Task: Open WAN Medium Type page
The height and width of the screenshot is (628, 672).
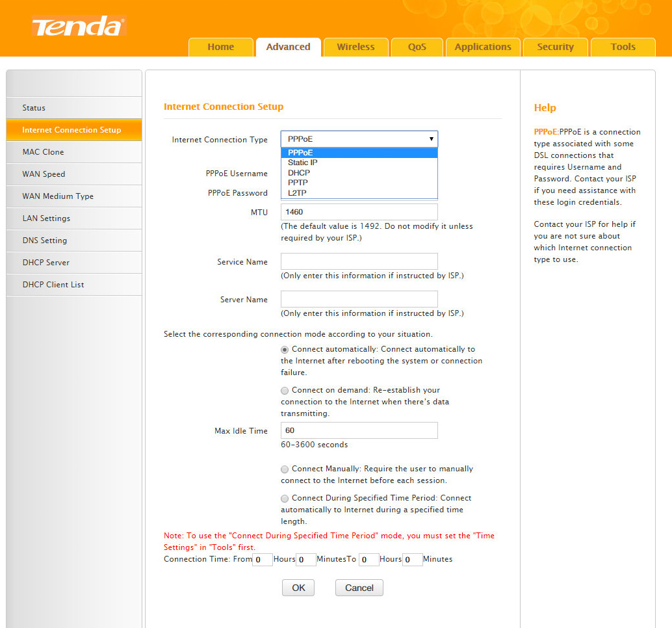Action: coord(74,196)
